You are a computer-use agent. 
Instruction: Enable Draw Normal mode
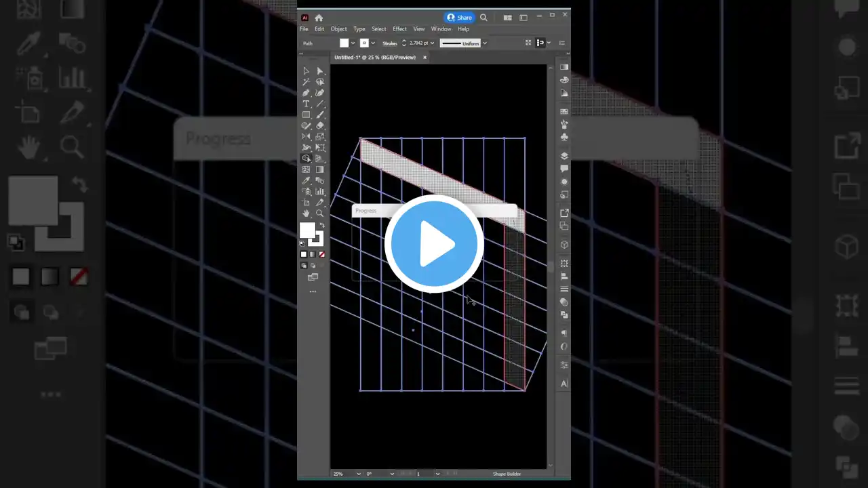(304, 266)
